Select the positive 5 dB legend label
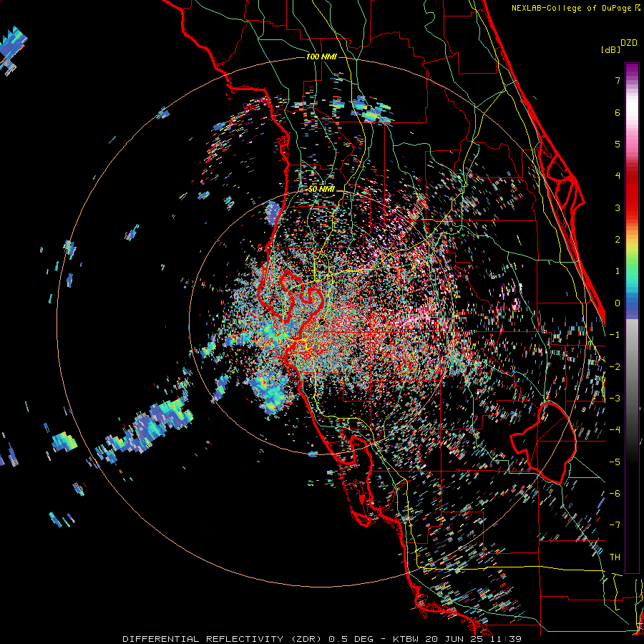Screen dimensions: 644x644 click(618, 144)
